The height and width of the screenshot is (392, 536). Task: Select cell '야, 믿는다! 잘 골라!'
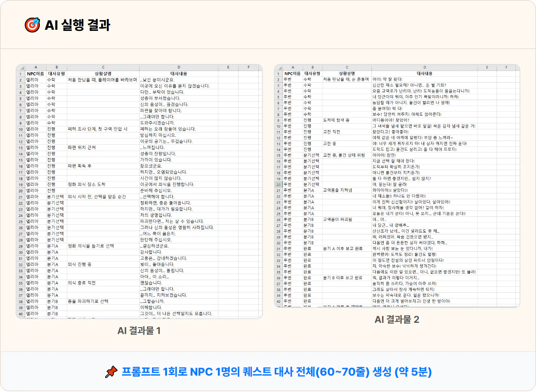pos(425,184)
